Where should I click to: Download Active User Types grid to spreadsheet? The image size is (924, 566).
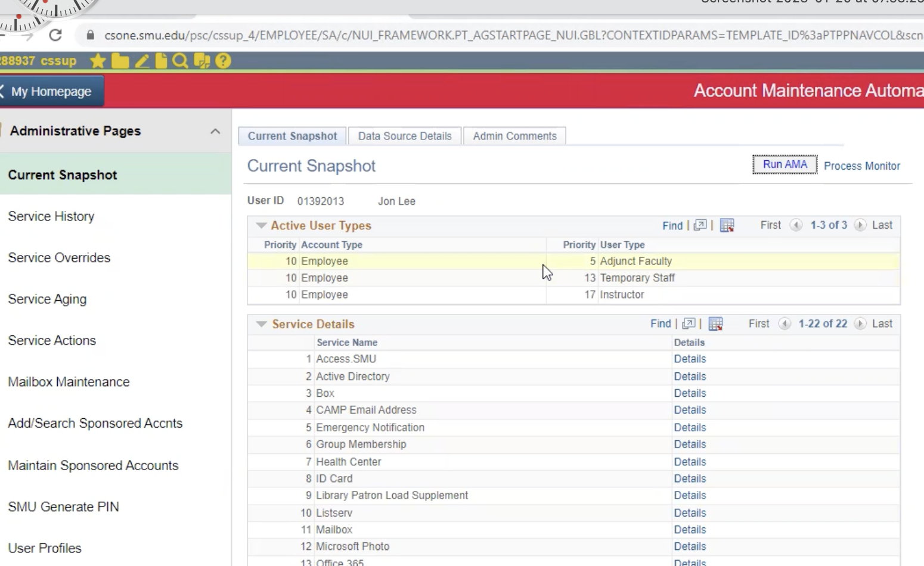(727, 225)
